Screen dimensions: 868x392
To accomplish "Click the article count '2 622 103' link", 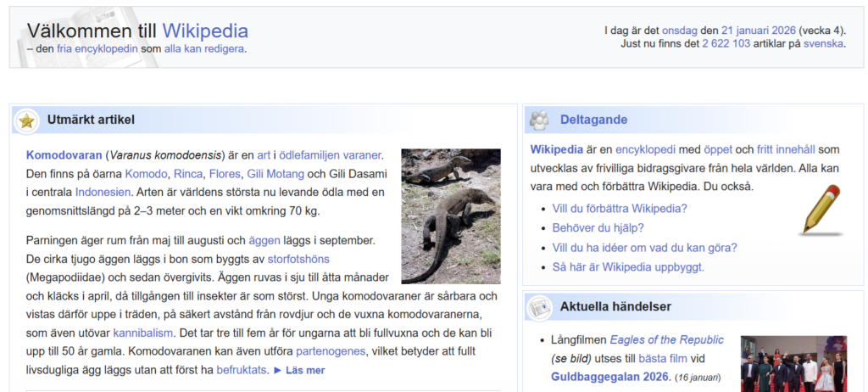I will pos(726,44).
